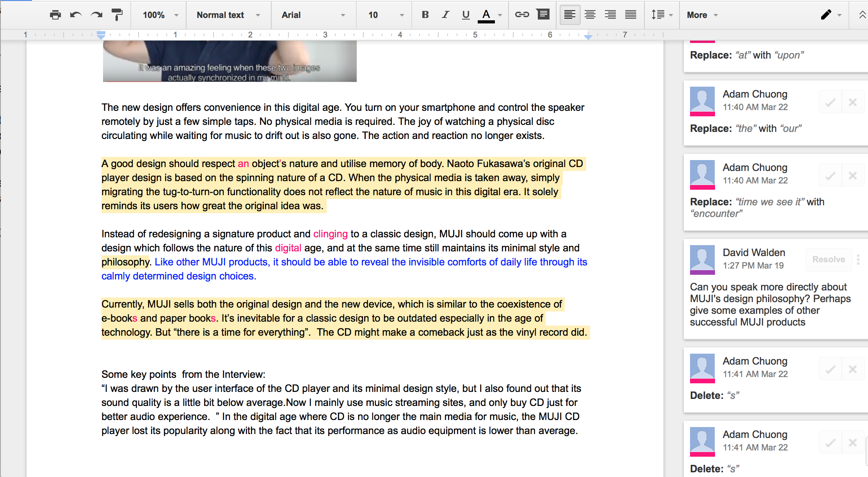This screenshot has height=477, width=868.
Task: Open more options on David Walden's comment
Action: [858, 259]
